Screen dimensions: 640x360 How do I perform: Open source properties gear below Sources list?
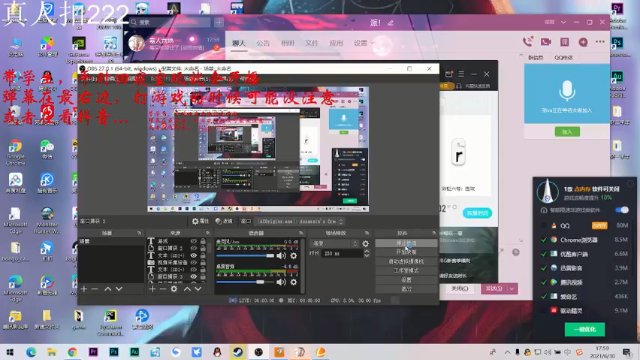174,289
